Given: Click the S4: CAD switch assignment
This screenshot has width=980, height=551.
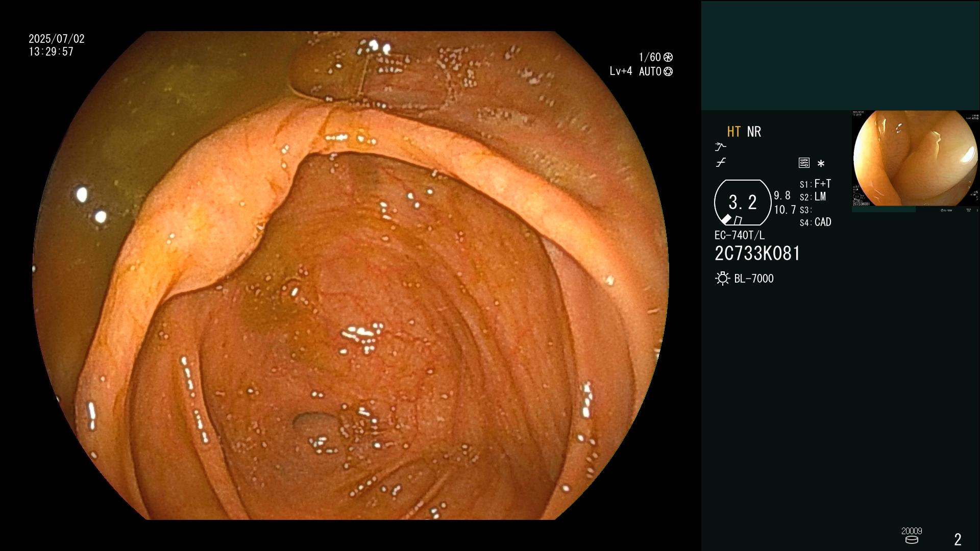Looking at the screenshot, I should 816,222.
